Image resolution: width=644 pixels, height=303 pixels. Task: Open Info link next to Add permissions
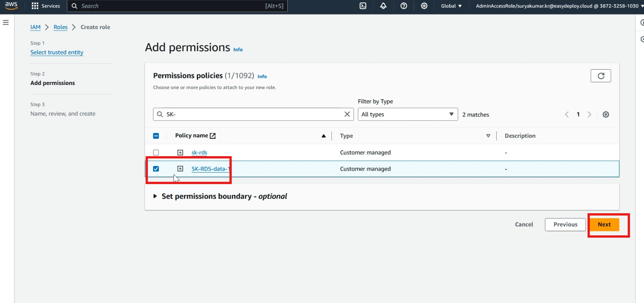pyautogui.click(x=238, y=50)
